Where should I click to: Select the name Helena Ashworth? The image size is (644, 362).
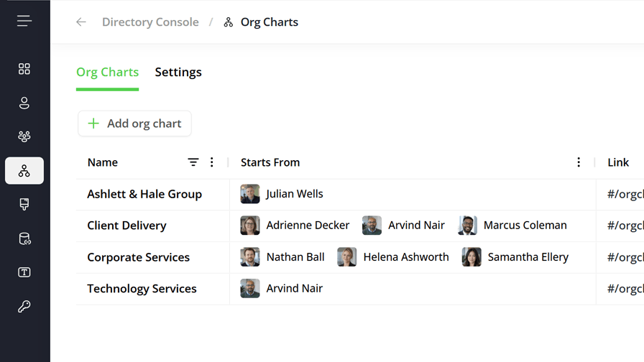click(x=406, y=257)
